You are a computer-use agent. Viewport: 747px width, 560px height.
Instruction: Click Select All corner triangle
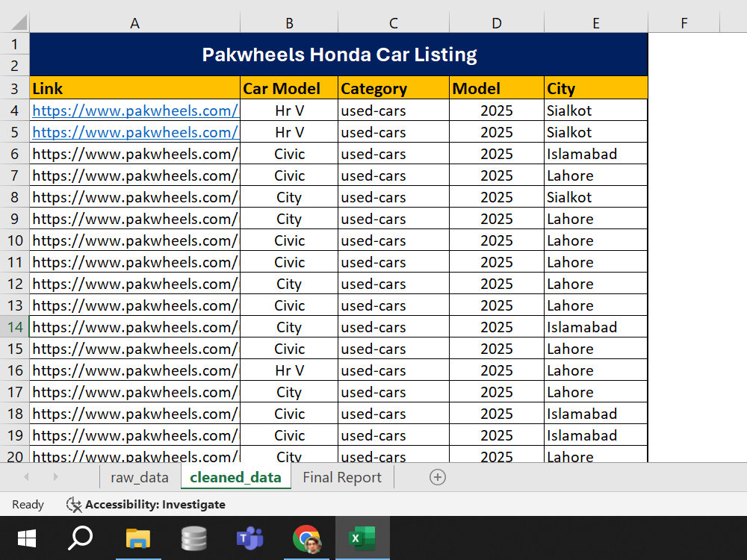(19, 23)
